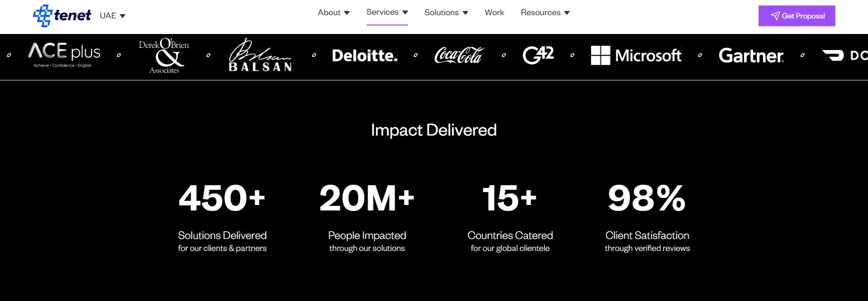Screen dimensions: 868x301
Task: Click the Microsoft logo
Action: pyautogui.click(x=636, y=56)
